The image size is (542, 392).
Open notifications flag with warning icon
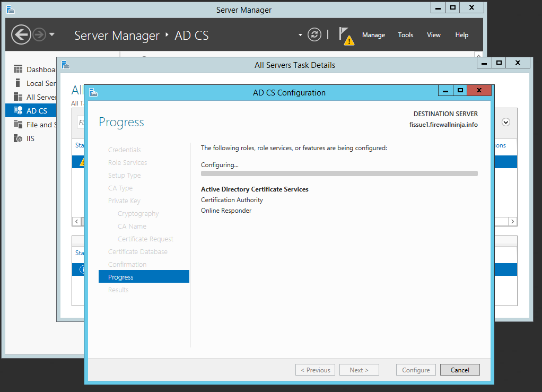click(346, 36)
